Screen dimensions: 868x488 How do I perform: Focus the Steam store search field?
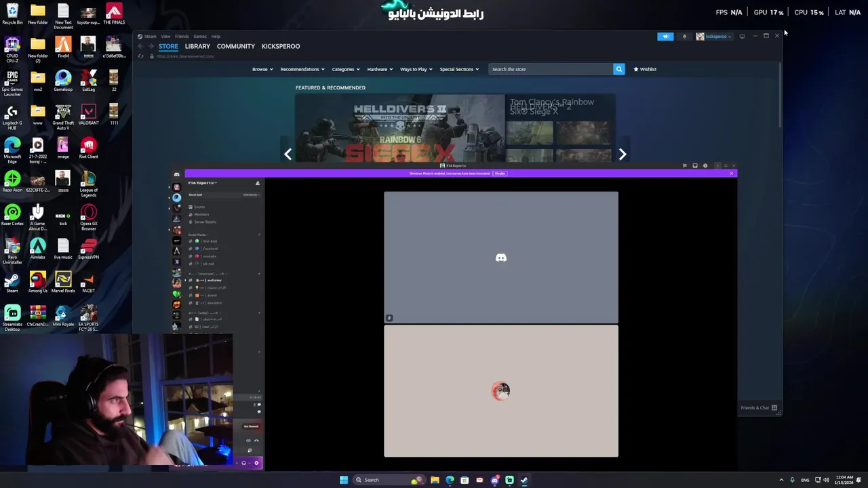[551, 69]
